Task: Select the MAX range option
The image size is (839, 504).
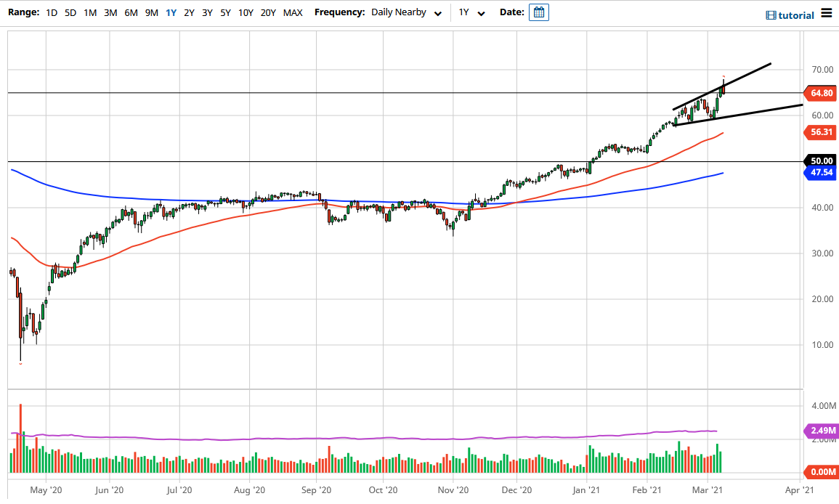Action: [x=293, y=12]
